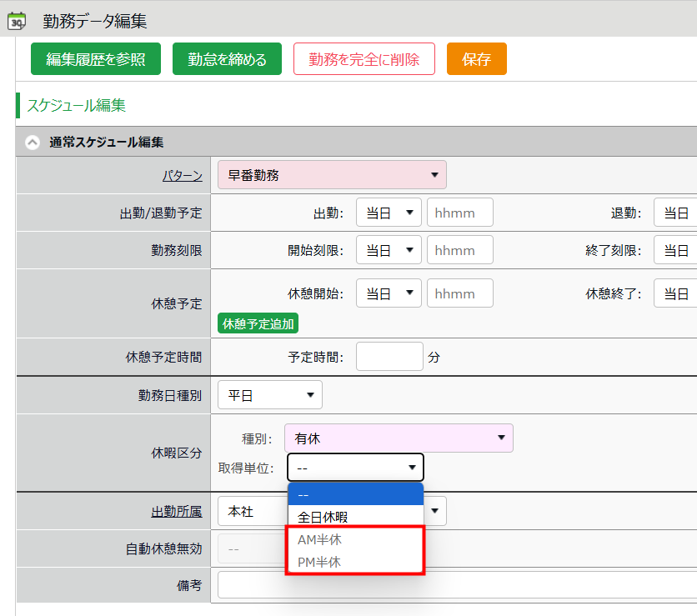Open 編集履歴を参照 button
Screen dimensions: 697x616
96,59
